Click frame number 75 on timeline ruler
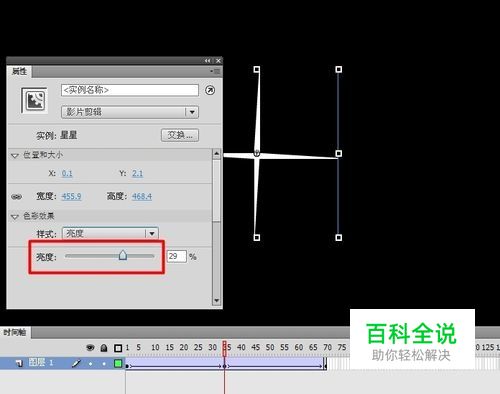The width and height of the screenshot is (500, 394). coord(342,348)
